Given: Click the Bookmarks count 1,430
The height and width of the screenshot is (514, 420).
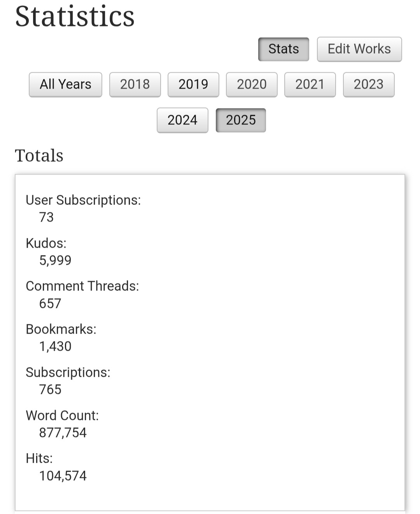Looking at the screenshot, I should click(x=55, y=346).
